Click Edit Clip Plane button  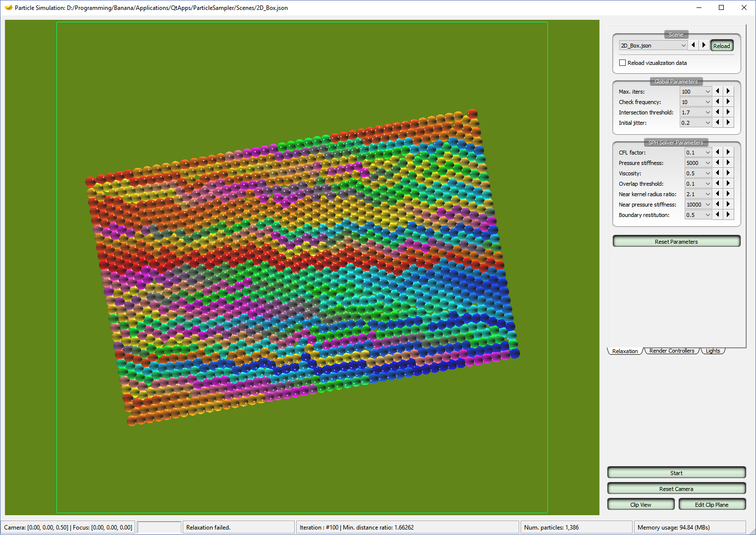[x=712, y=504]
